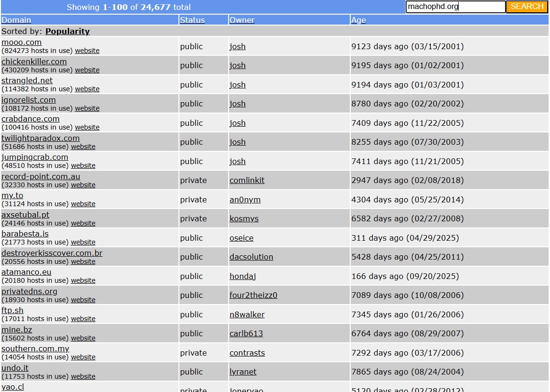Sort by Owner column header
550x392 pixels.
tap(242, 20)
